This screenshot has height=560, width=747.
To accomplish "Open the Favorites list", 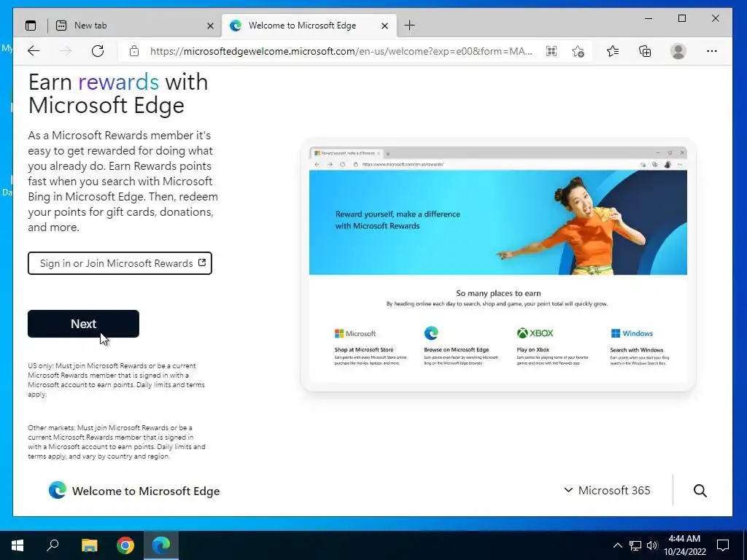I will (x=613, y=51).
